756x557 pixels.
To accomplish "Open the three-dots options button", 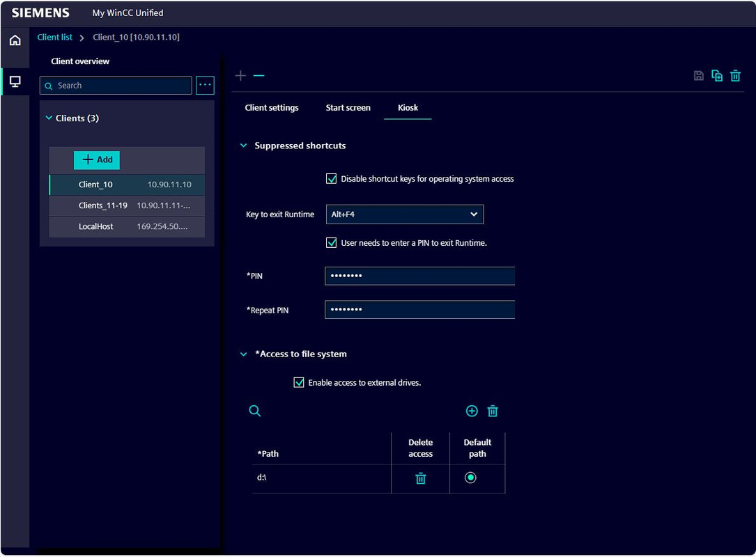I will tap(205, 85).
